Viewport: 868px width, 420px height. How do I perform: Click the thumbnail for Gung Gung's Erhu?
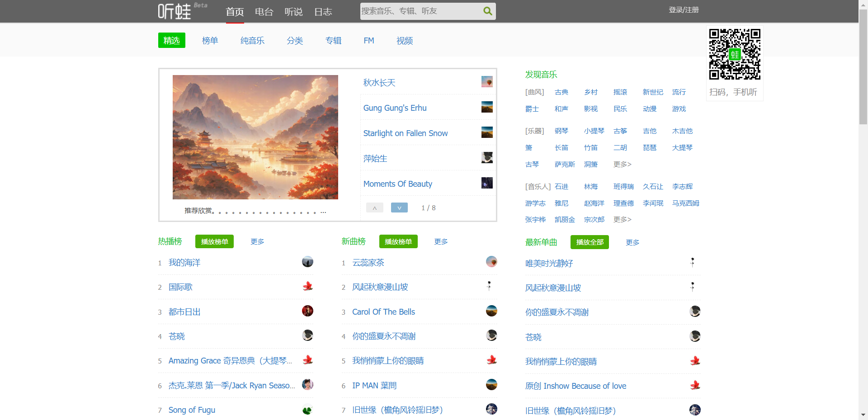point(487,107)
